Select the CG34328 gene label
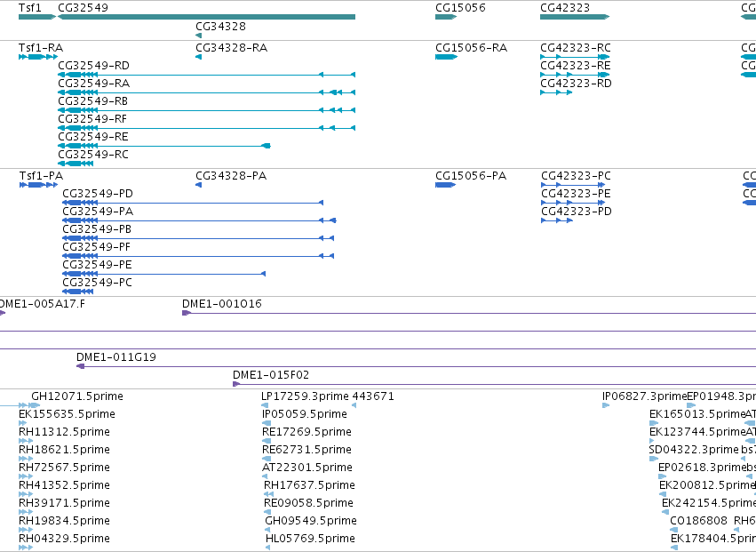 [x=220, y=27]
